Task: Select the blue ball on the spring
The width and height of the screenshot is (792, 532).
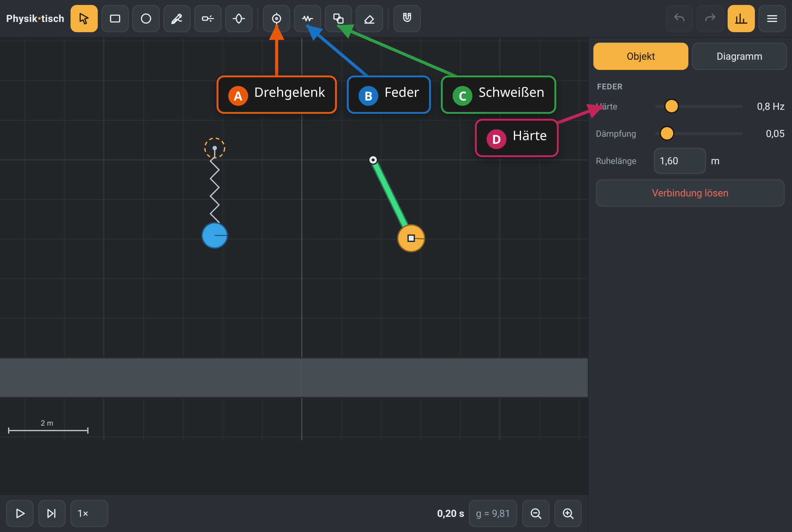Action: [214, 235]
